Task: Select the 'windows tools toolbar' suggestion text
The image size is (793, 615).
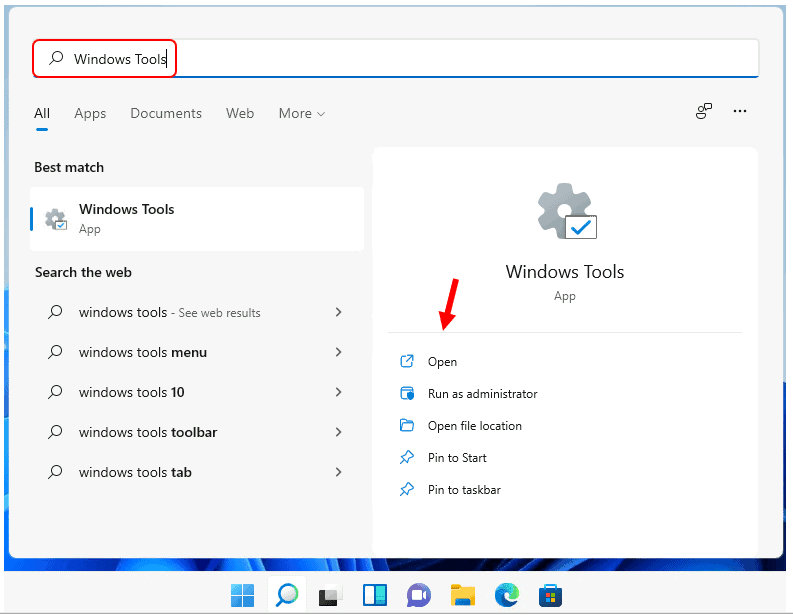Action: click(148, 432)
